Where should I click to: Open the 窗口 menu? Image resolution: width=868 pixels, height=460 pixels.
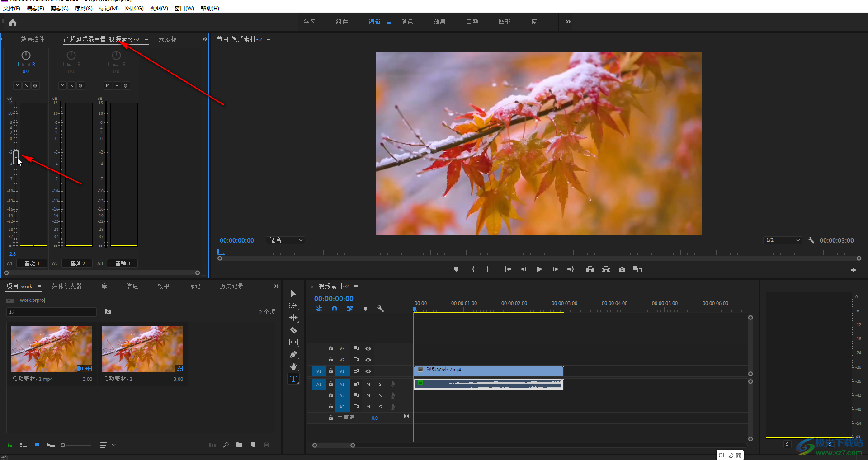pyautogui.click(x=184, y=8)
